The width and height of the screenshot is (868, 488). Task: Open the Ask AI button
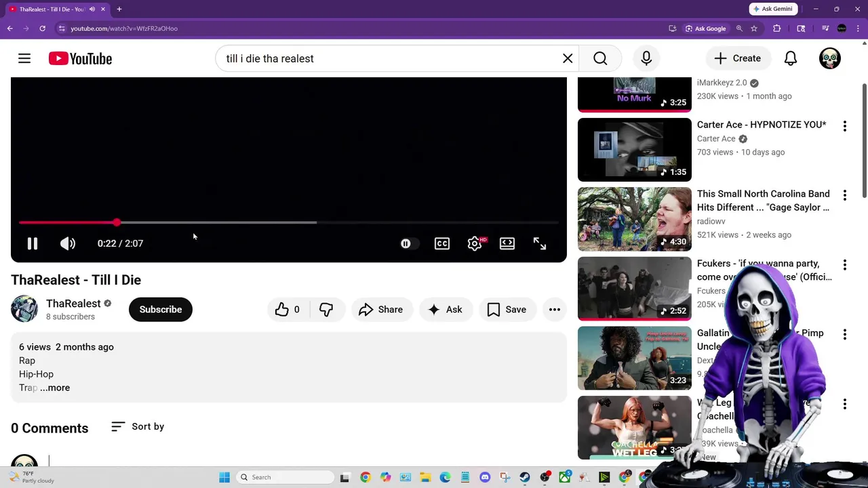446,309
